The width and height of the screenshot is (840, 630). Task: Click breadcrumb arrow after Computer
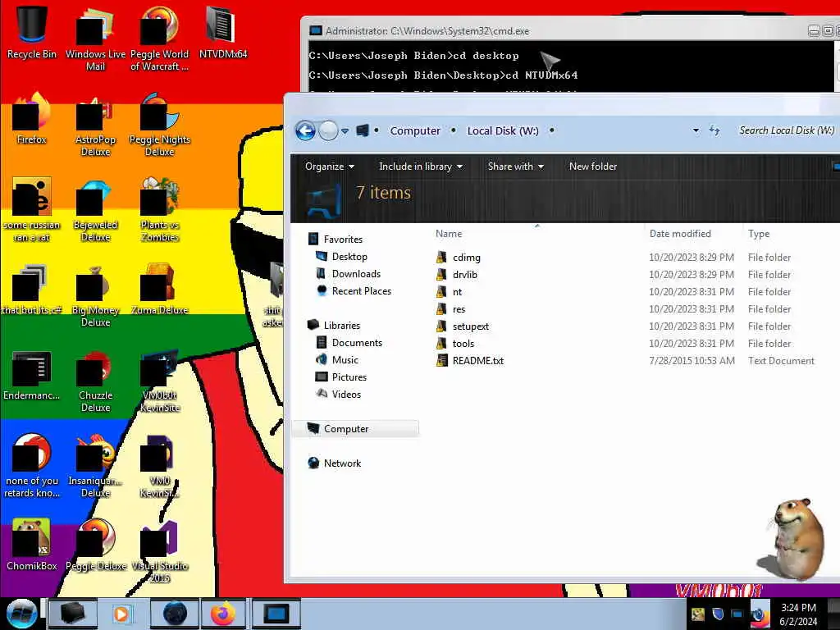click(x=453, y=130)
